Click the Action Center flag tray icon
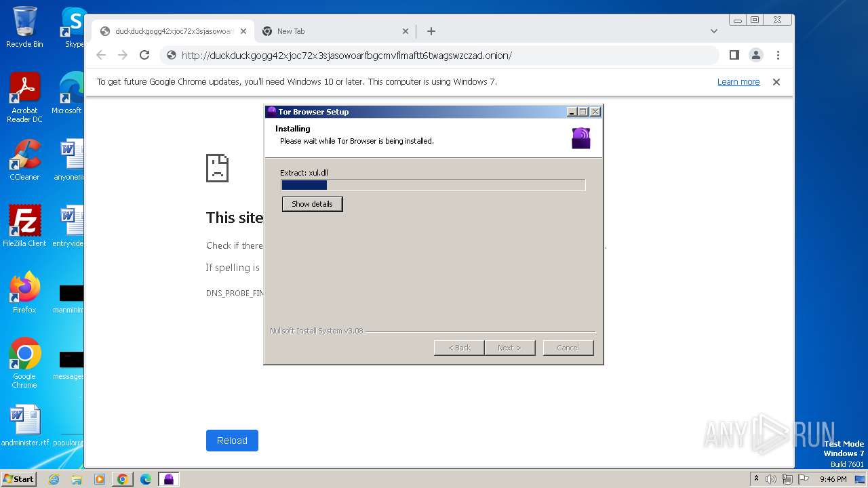The height and width of the screenshot is (488, 868). click(x=804, y=479)
